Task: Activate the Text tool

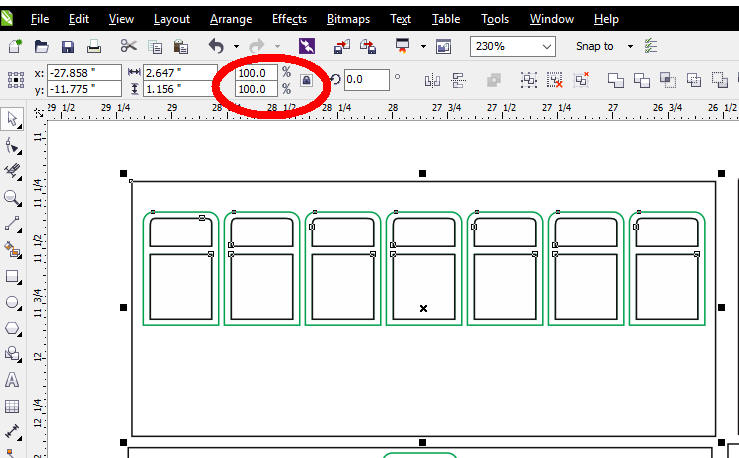Action: (x=13, y=380)
